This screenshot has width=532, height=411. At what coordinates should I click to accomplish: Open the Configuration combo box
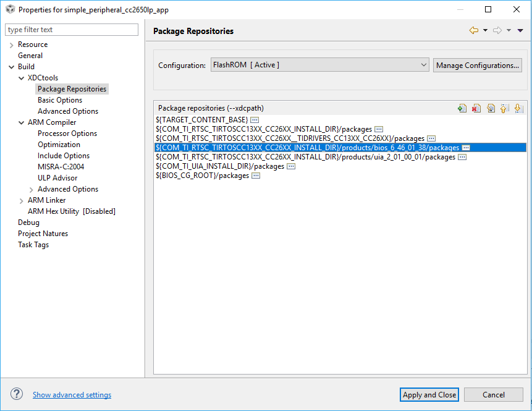(x=319, y=65)
